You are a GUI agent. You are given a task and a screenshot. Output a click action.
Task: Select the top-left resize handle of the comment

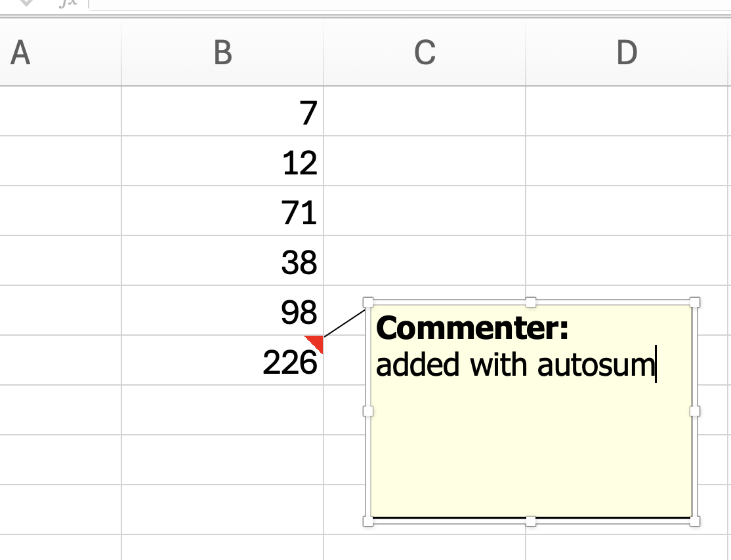pos(367,302)
